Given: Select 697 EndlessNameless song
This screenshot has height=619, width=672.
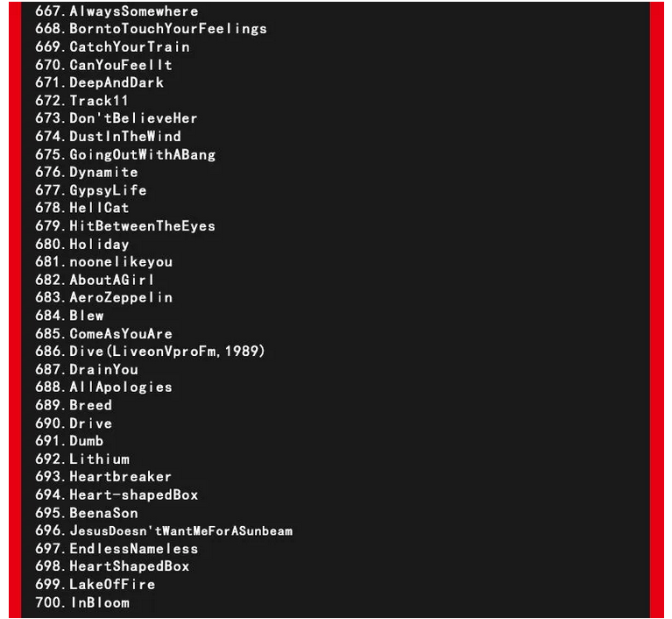Looking at the screenshot, I should (x=117, y=549).
